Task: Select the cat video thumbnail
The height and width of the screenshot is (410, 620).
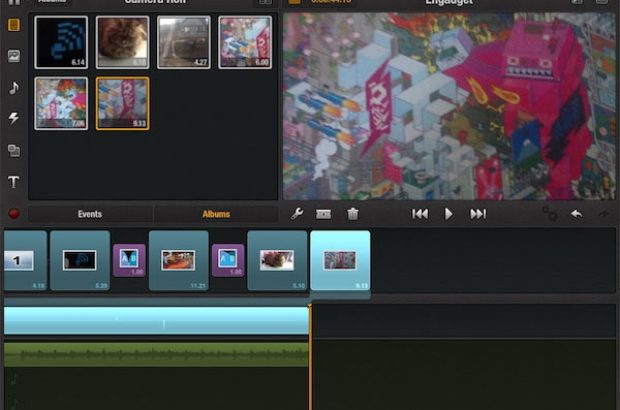Action: [123, 42]
